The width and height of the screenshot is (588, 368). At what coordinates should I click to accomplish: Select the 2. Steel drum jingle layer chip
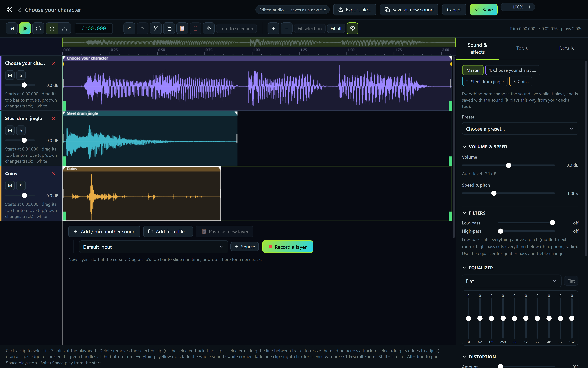485,82
